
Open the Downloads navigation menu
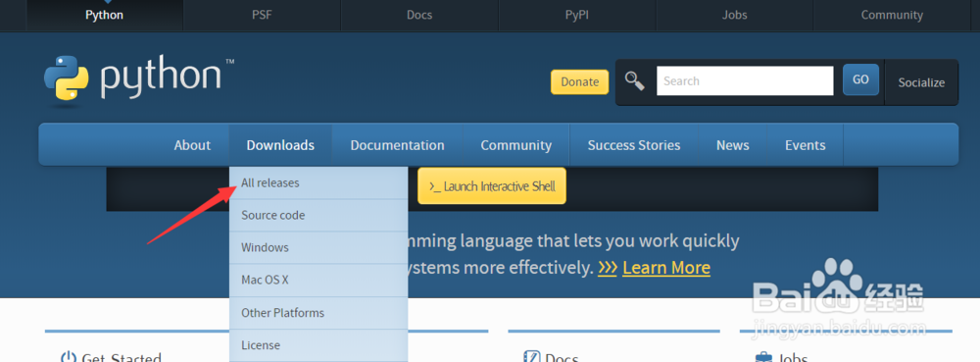point(280,145)
